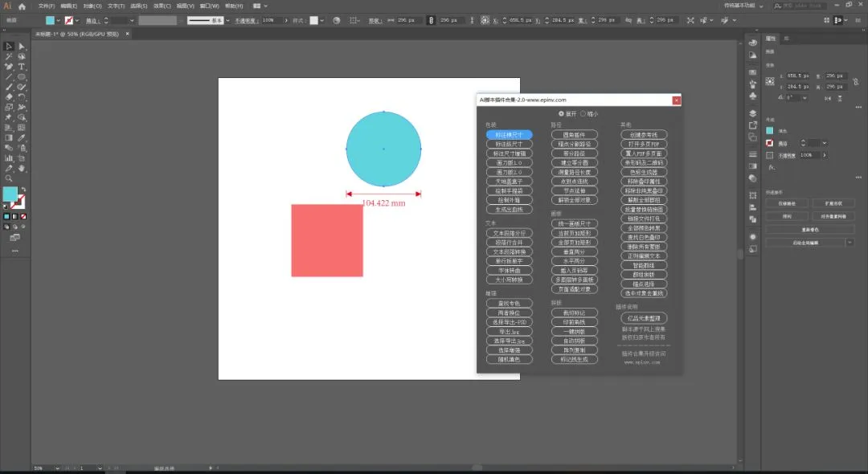Open the workspace switcher dropdown
This screenshot has width=868, height=474.
[762, 6]
